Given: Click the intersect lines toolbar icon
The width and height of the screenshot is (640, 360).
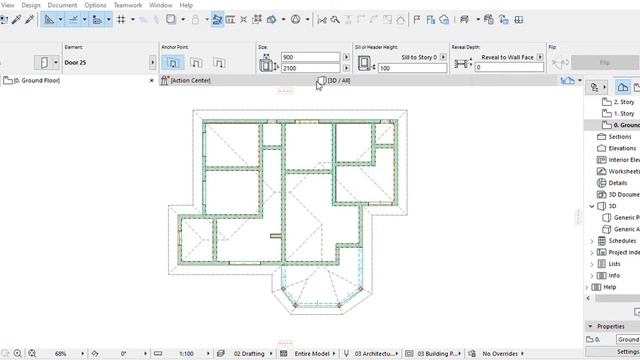Looking at the screenshot, I should [244, 20].
